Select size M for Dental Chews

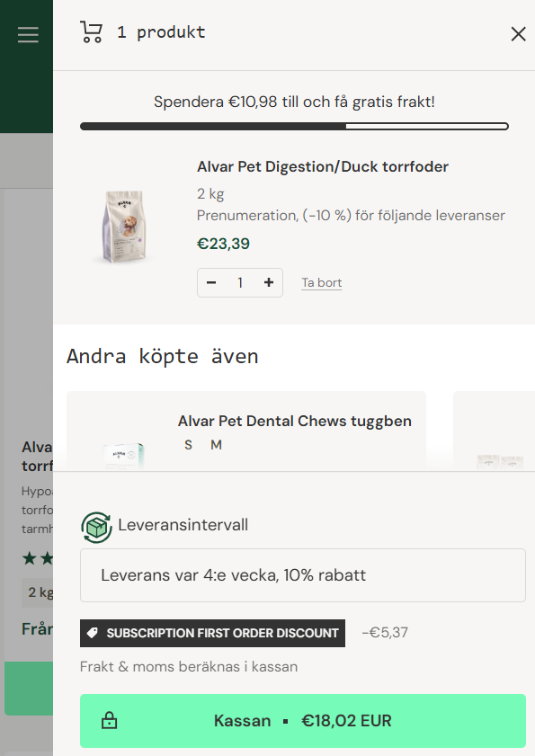tap(216, 445)
